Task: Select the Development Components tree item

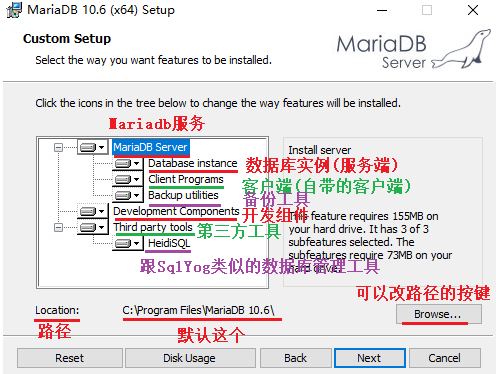Action: [x=176, y=211]
